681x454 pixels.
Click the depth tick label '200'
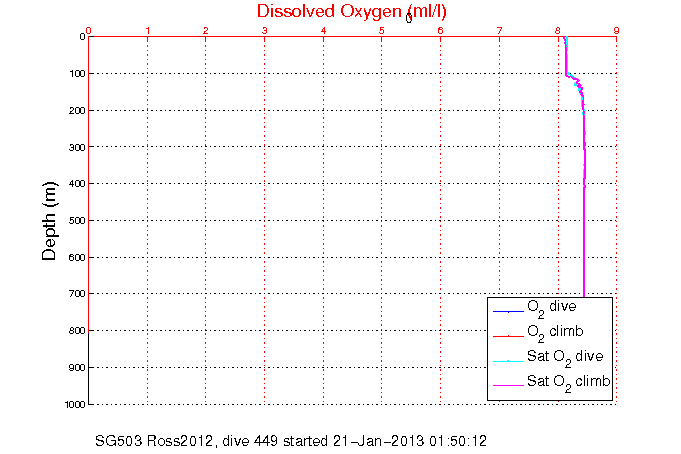[77, 111]
